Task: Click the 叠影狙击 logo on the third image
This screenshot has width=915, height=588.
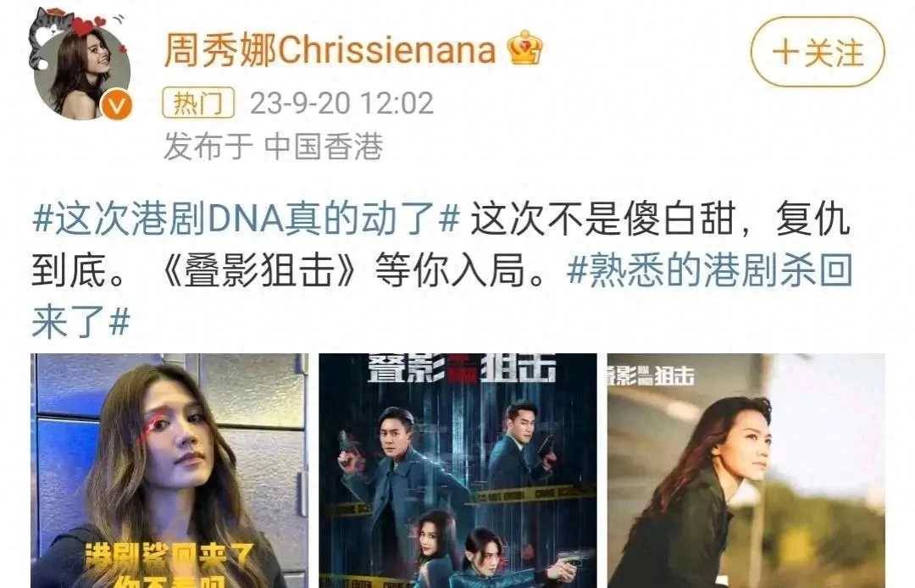Action: tap(651, 375)
